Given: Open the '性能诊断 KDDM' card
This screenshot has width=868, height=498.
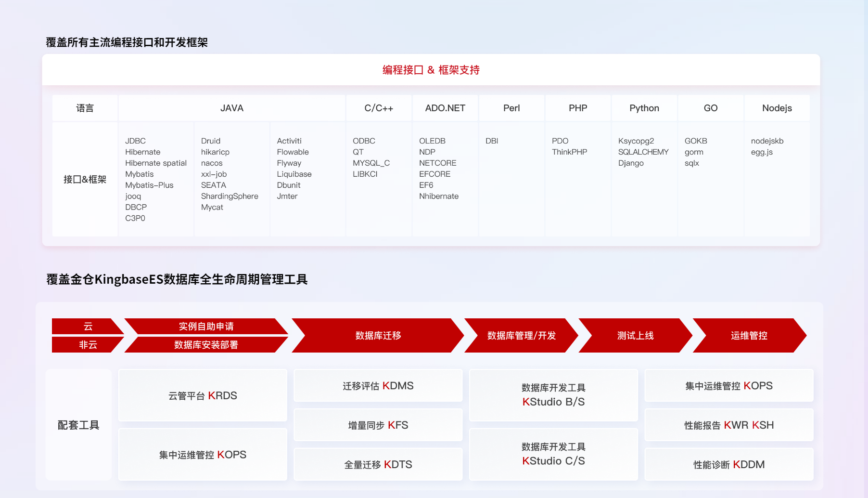Looking at the screenshot, I should point(729,464).
